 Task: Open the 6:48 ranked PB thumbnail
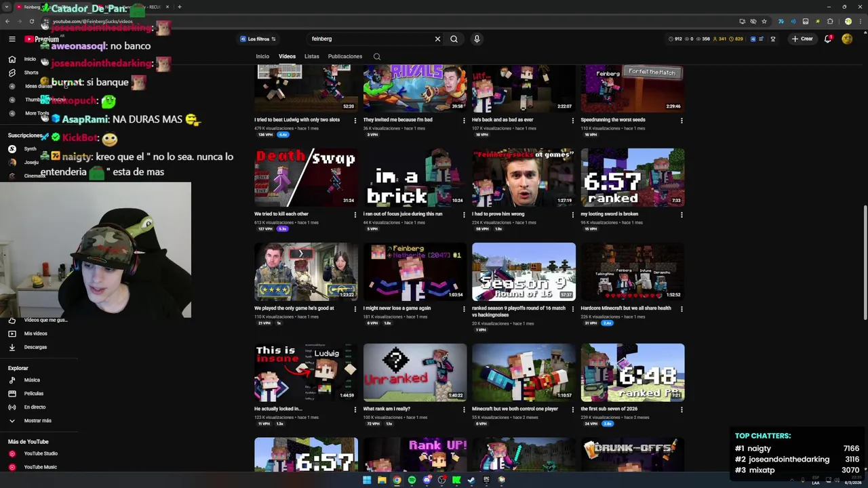coord(633,372)
